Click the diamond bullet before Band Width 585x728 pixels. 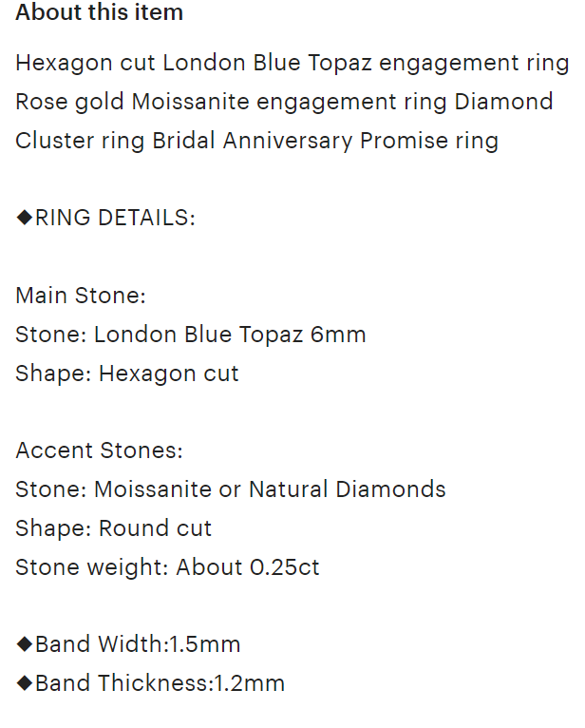[24, 644]
